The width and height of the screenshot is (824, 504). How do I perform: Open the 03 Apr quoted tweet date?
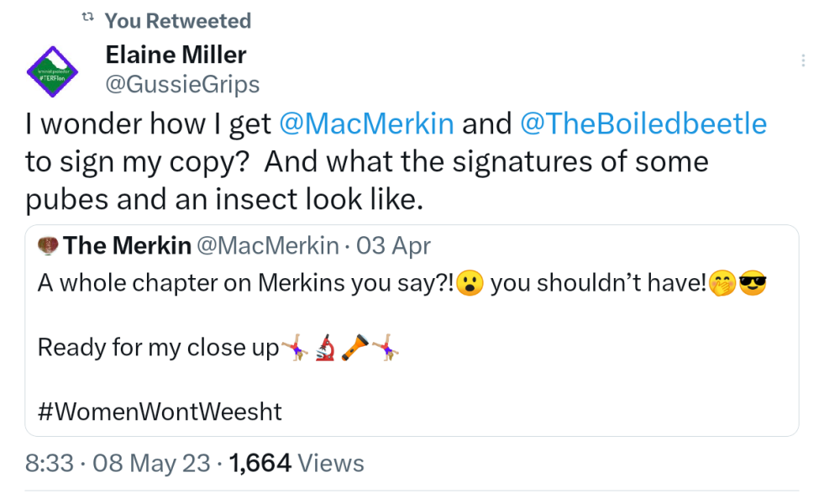[x=393, y=245]
